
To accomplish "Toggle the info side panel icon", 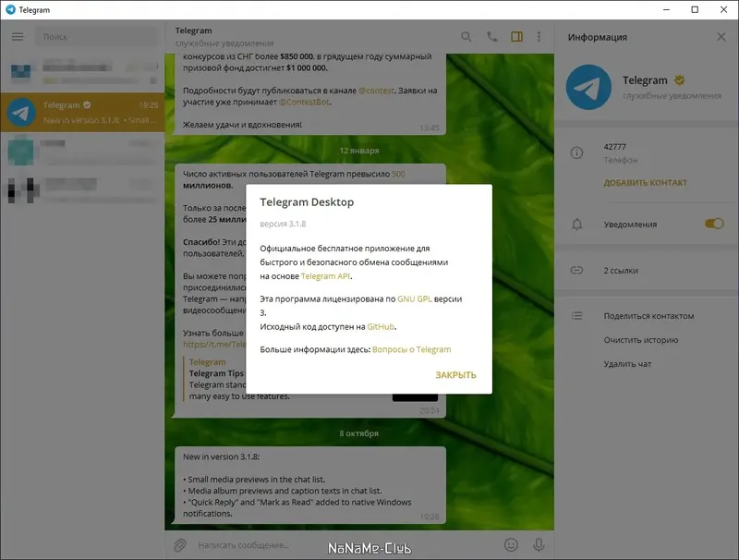I will pyautogui.click(x=517, y=37).
